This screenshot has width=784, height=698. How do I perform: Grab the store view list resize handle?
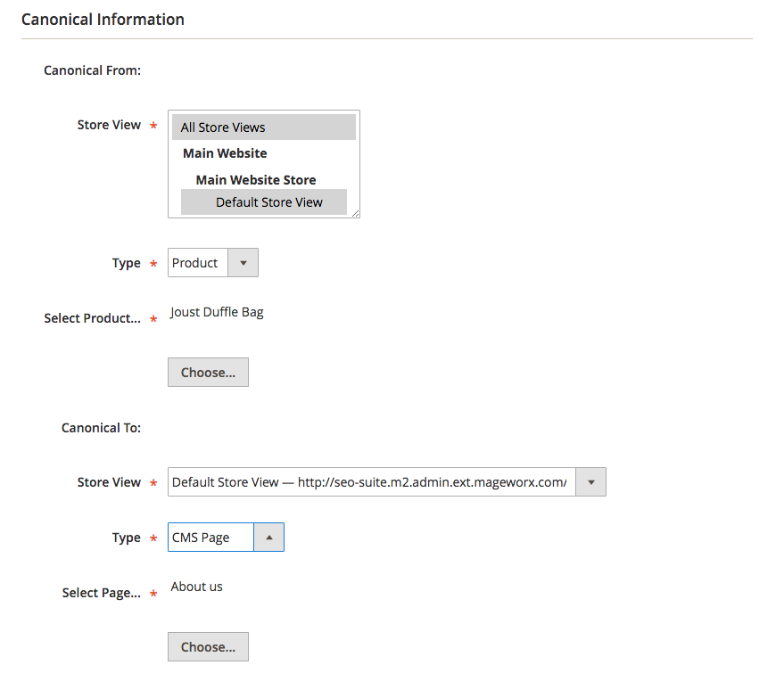pos(355,213)
